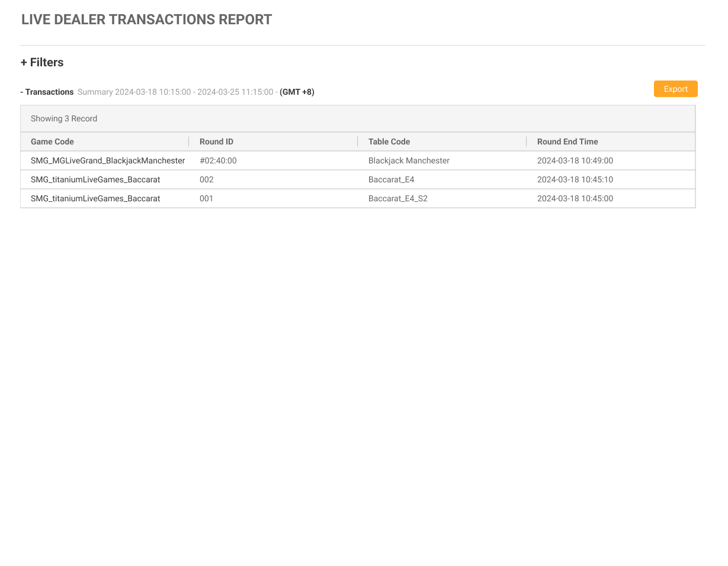Screen dimensions: 728x566
Task: Select SMG_MGLiveGrand_BlackjackManchester game code cell
Action: pyautogui.click(x=108, y=160)
